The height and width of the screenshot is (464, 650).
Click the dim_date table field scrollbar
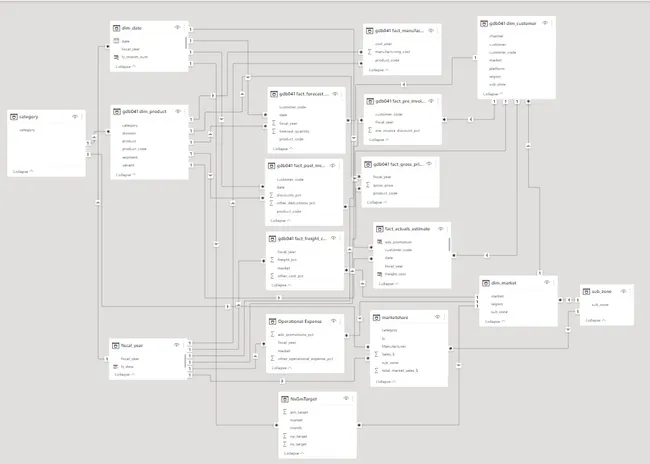(x=186, y=43)
